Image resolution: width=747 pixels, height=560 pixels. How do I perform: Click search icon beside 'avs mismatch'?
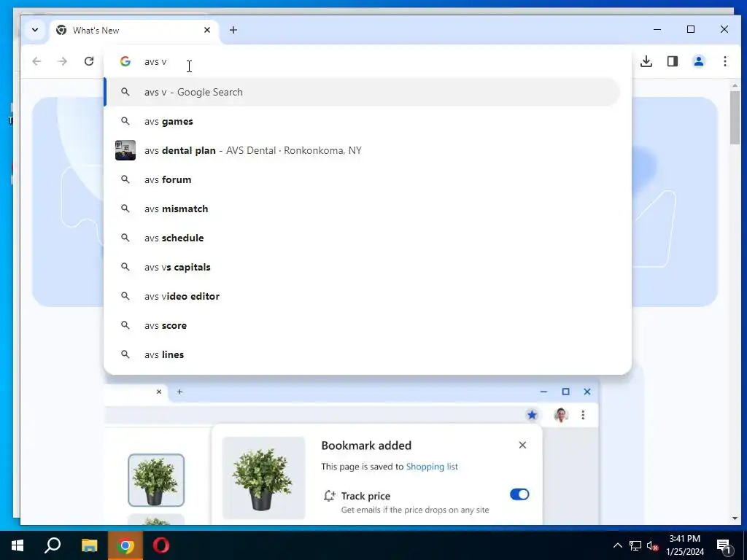tap(125, 208)
